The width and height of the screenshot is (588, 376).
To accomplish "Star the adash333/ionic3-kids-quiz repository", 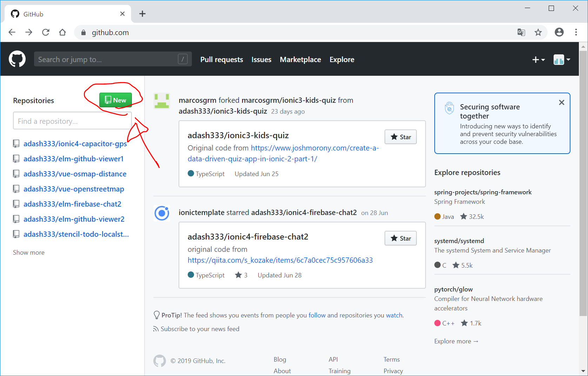I will pos(400,137).
